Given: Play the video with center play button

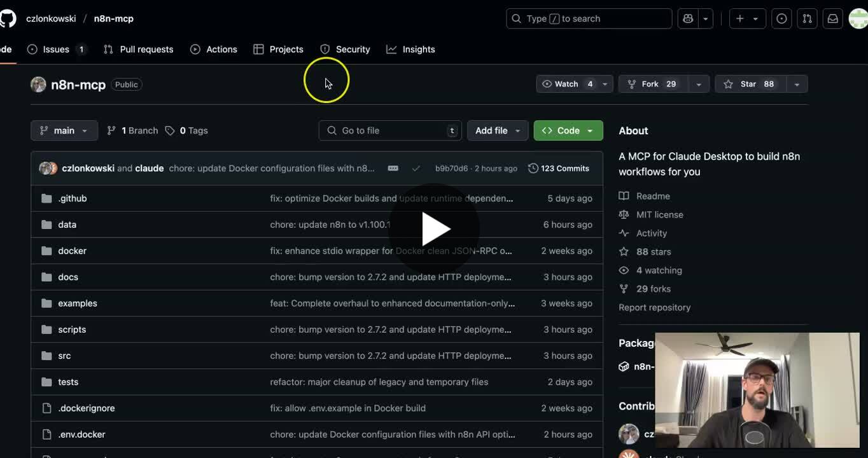Looking at the screenshot, I should coord(434,229).
